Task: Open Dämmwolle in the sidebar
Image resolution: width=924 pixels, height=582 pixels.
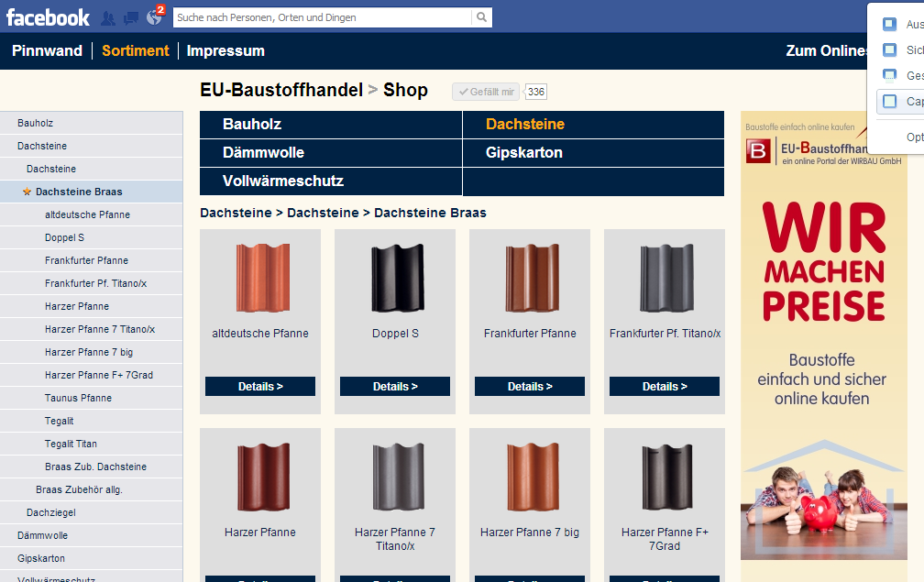Action: 92,536
